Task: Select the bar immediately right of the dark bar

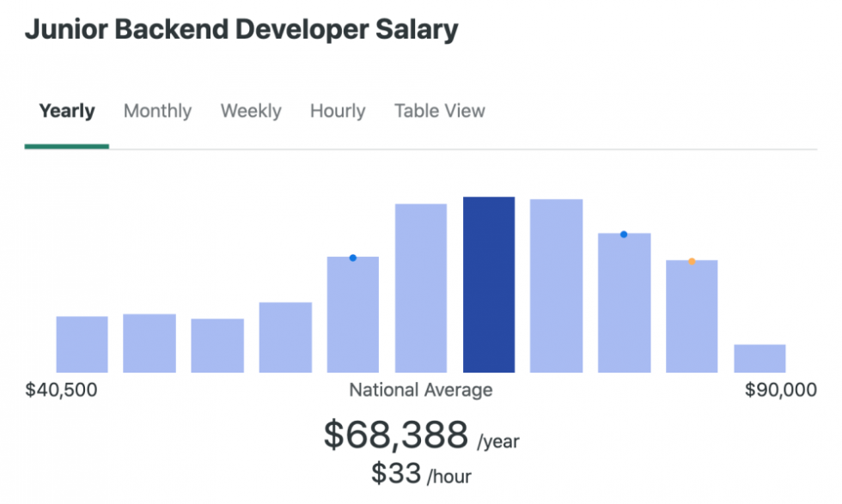Action: click(x=556, y=283)
